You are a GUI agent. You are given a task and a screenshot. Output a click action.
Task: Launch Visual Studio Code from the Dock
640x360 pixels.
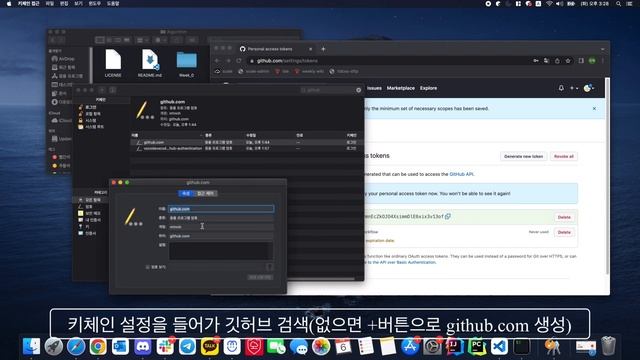click(499, 347)
